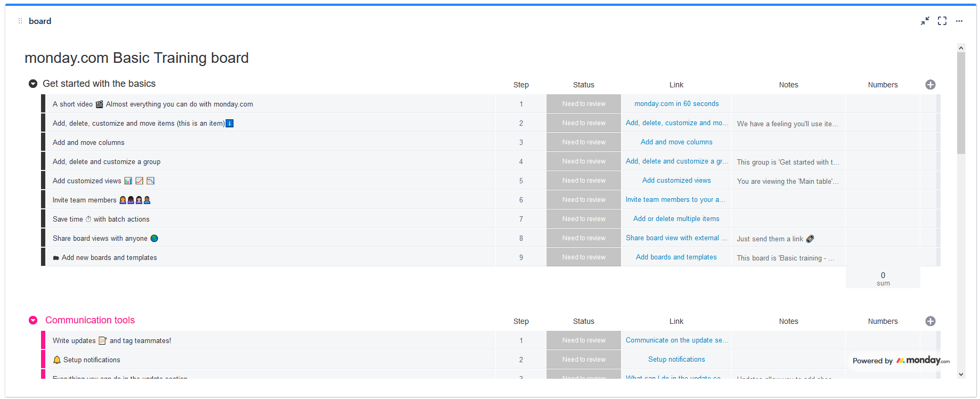Grab the drag handle beside 'board'
Viewport: 980px width, 399px height.
(x=20, y=21)
